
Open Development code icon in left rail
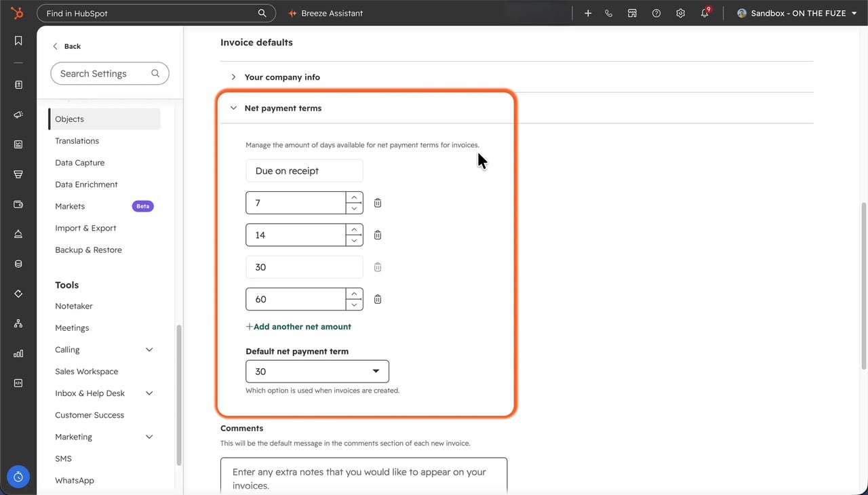[x=18, y=383]
